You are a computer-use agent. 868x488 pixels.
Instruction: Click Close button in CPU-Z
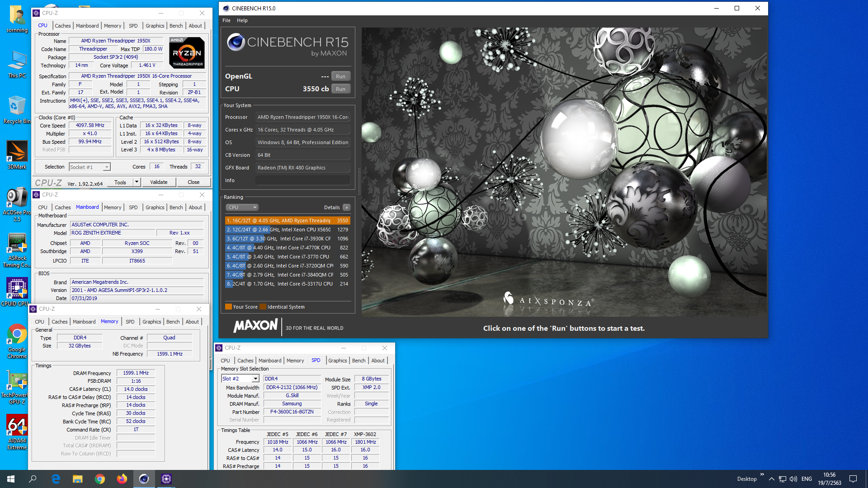tap(193, 182)
